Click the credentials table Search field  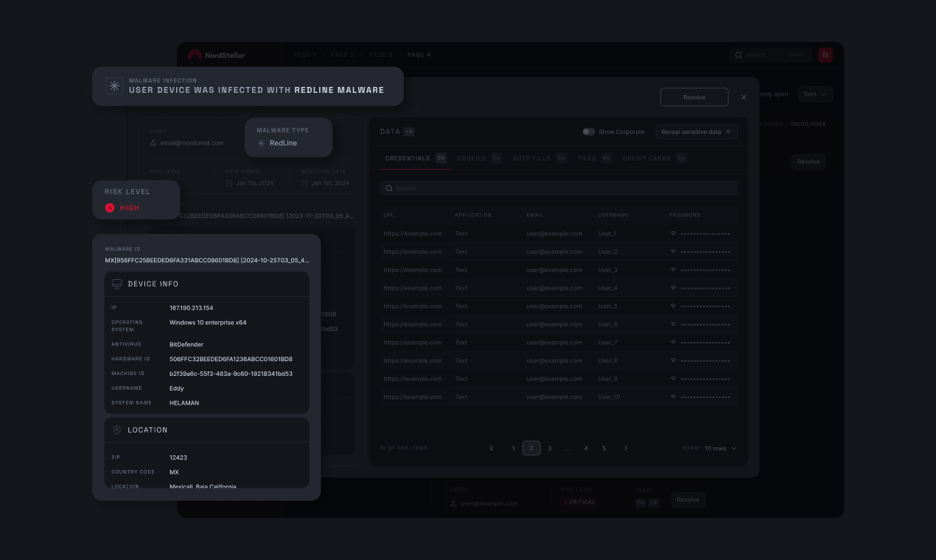pyautogui.click(x=559, y=188)
